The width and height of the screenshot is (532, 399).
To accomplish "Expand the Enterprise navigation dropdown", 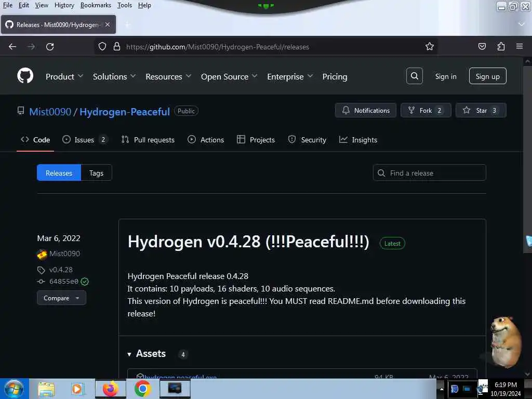I will click(290, 77).
